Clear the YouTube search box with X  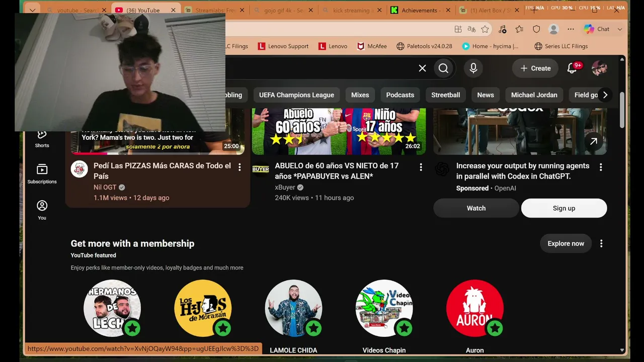point(423,68)
